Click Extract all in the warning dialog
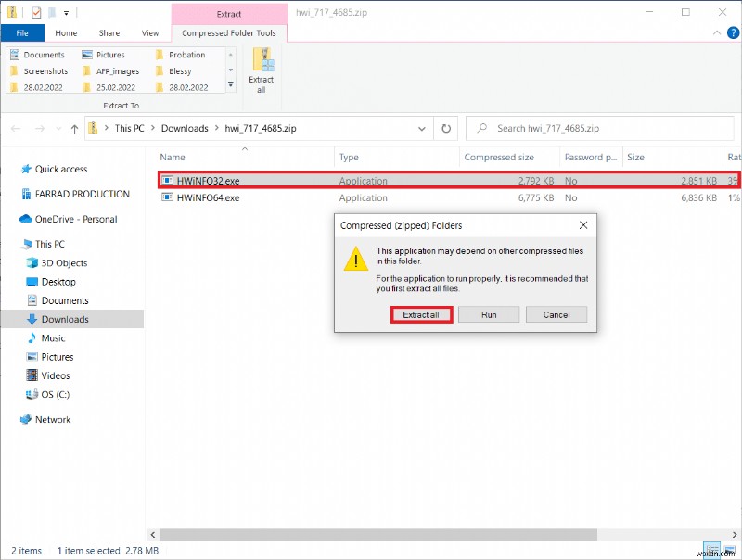This screenshot has height=560, width=742. 420,314
